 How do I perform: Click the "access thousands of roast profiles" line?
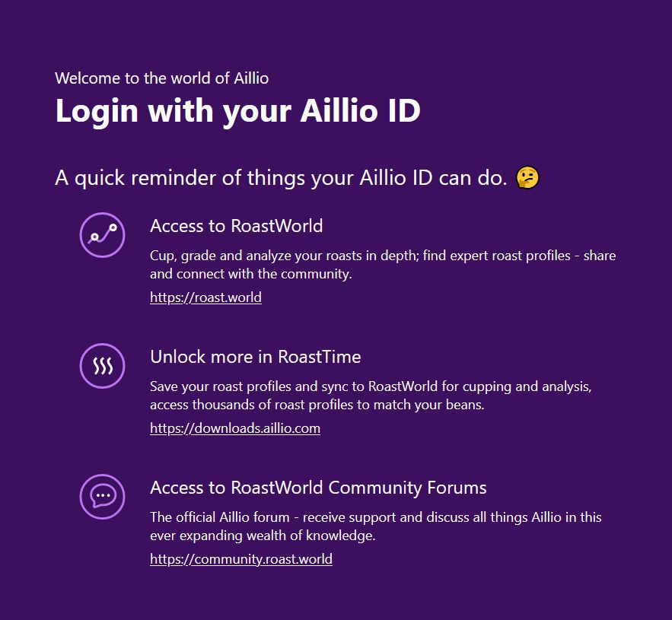[317, 405]
